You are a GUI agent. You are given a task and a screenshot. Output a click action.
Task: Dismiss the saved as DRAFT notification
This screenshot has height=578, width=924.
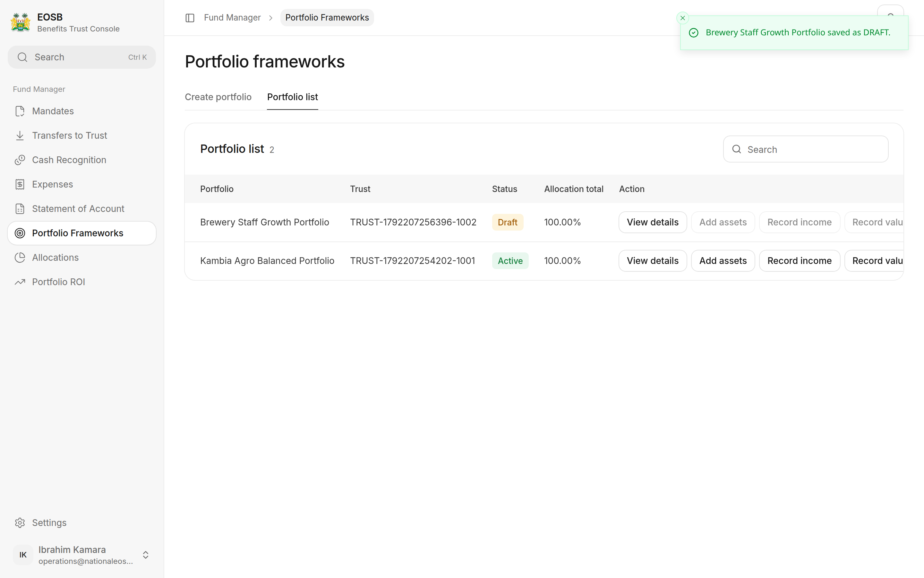682,18
